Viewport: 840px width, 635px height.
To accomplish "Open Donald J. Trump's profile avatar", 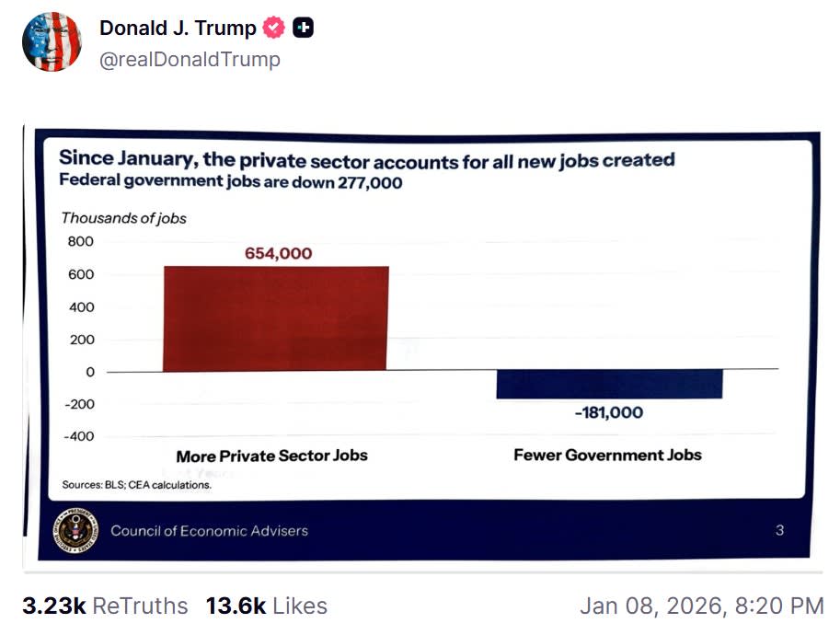I will 51,41.
